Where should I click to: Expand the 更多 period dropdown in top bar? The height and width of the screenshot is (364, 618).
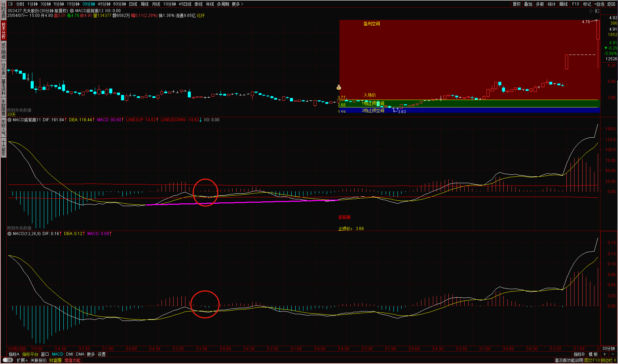237,4
